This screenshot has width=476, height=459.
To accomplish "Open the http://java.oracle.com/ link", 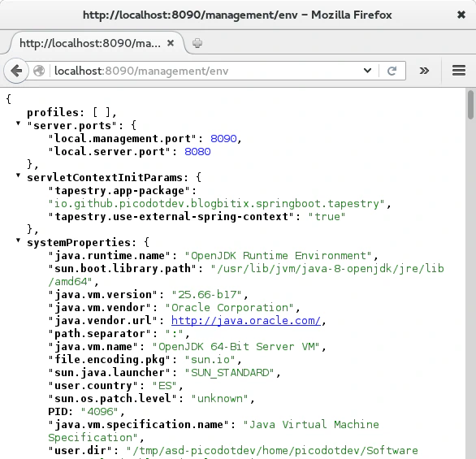I will click(x=246, y=321).
